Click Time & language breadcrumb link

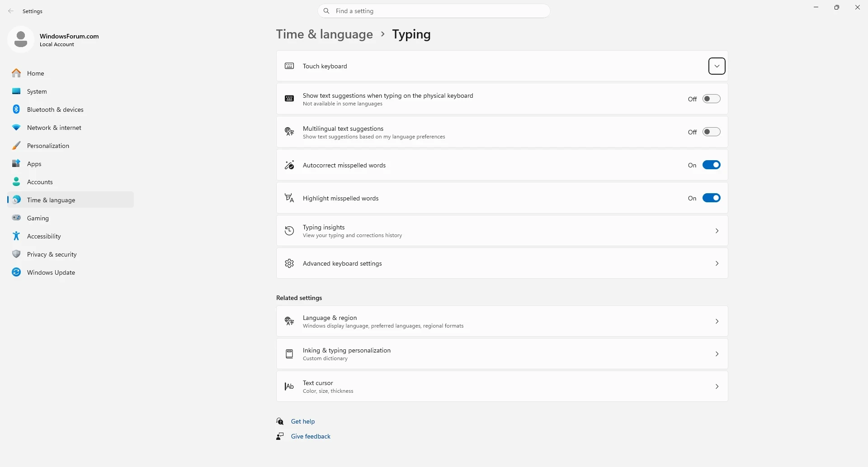(325, 34)
